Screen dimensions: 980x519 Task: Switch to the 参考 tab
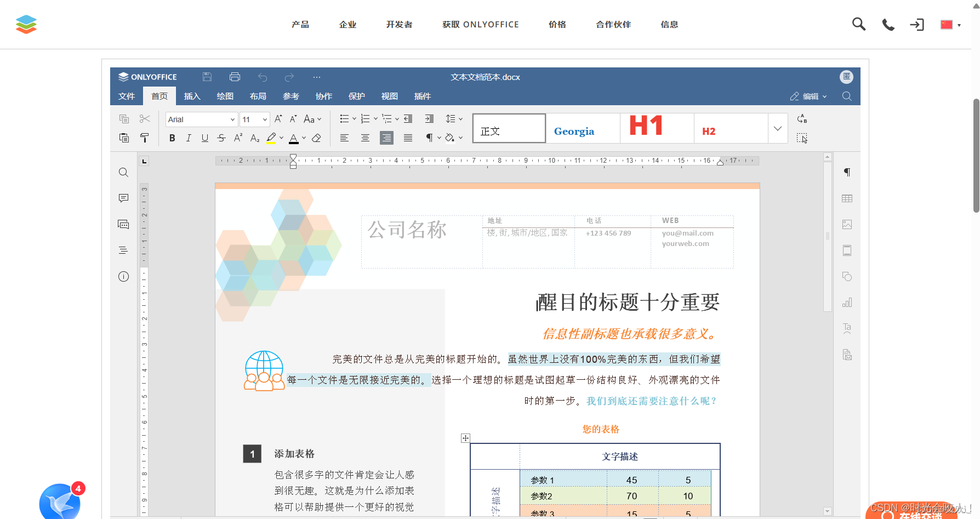click(291, 96)
